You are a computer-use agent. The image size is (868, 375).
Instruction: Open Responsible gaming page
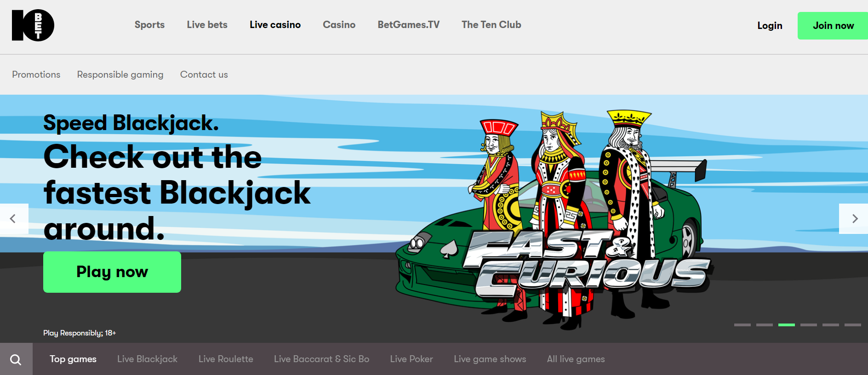click(120, 74)
